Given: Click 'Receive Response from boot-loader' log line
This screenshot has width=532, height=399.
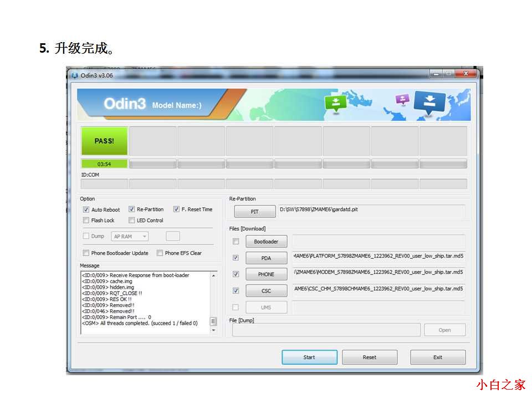Looking at the screenshot, I should click(x=135, y=275).
